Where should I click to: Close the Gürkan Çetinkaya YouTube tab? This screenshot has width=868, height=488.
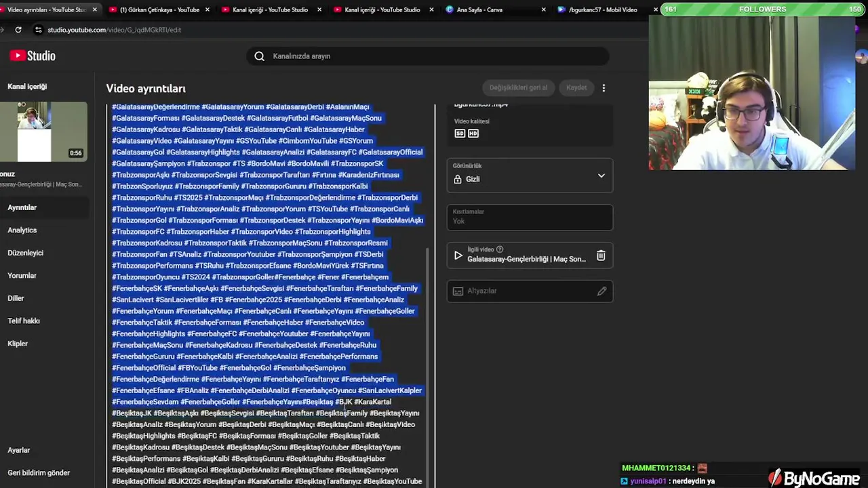click(207, 9)
